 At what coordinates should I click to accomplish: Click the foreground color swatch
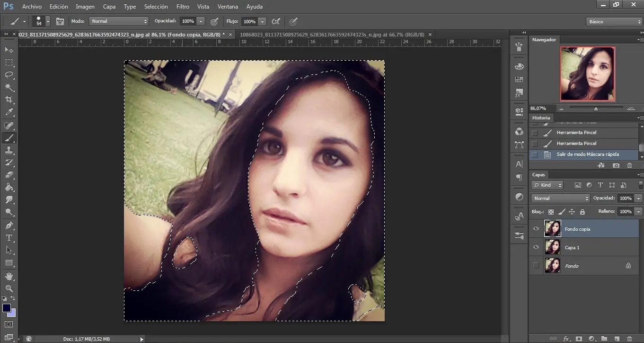point(7,308)
